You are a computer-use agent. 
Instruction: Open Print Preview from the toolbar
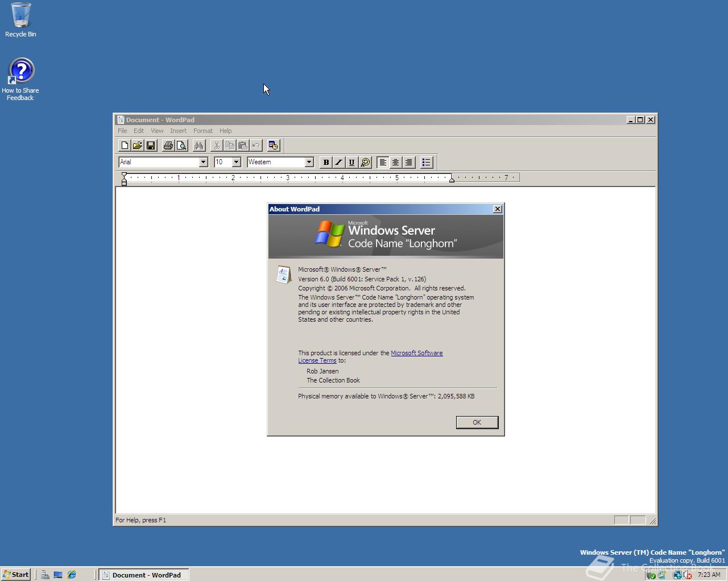click(181, 145)
